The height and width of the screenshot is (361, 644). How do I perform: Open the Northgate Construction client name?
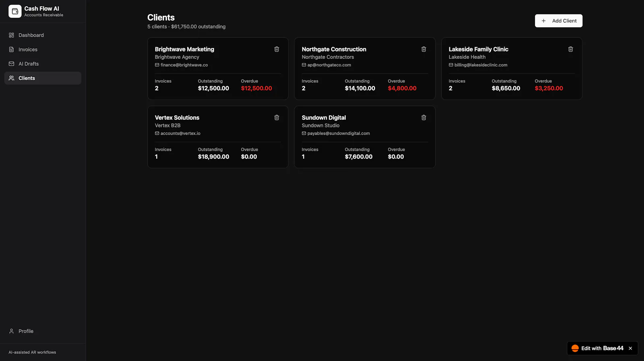[x=334, y=49]
